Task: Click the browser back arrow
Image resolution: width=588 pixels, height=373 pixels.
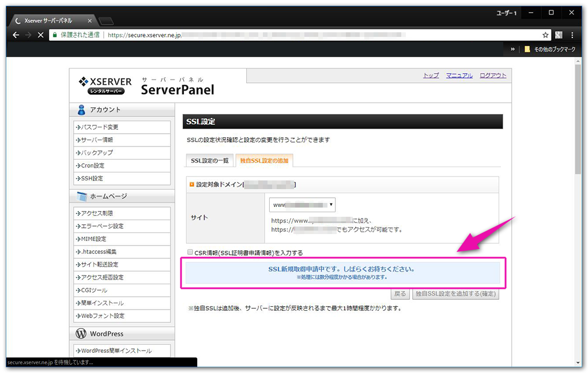Action: point(16,35)
